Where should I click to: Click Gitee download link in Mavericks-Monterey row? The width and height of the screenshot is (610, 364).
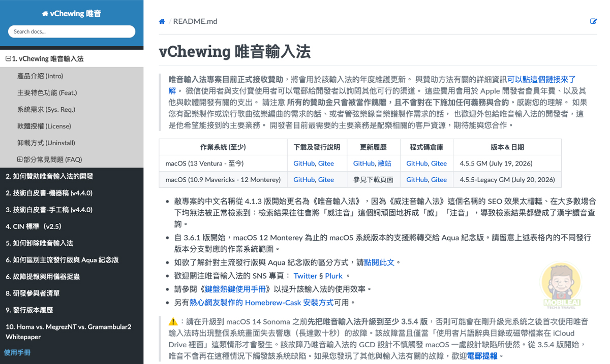click(326, 180)
